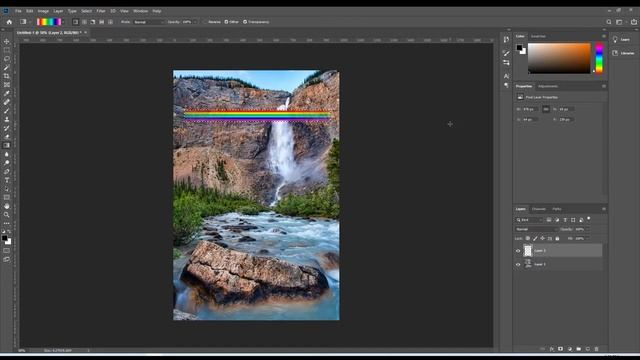Select the Rectangular Marquee tool
The width and height of the screenshot is (640, 360).
coord(7,50)
